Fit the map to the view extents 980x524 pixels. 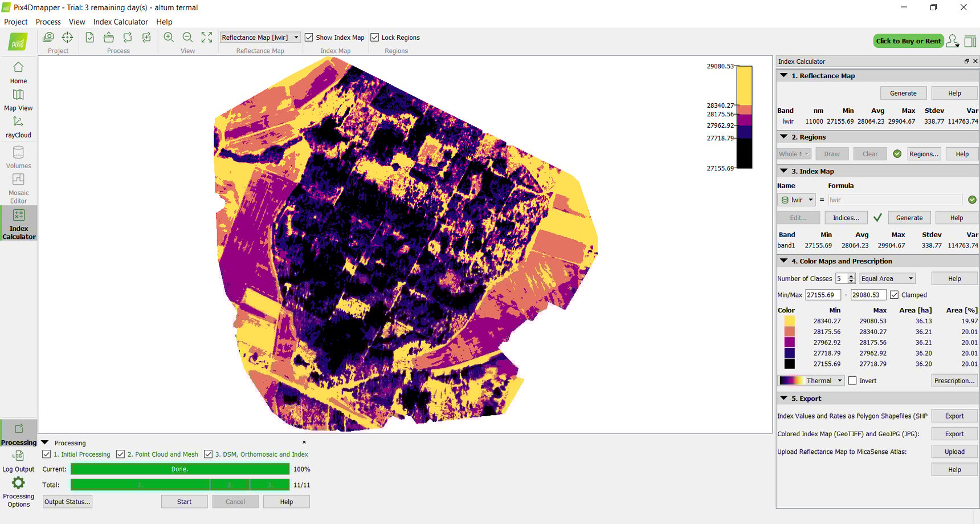(206, 36)
